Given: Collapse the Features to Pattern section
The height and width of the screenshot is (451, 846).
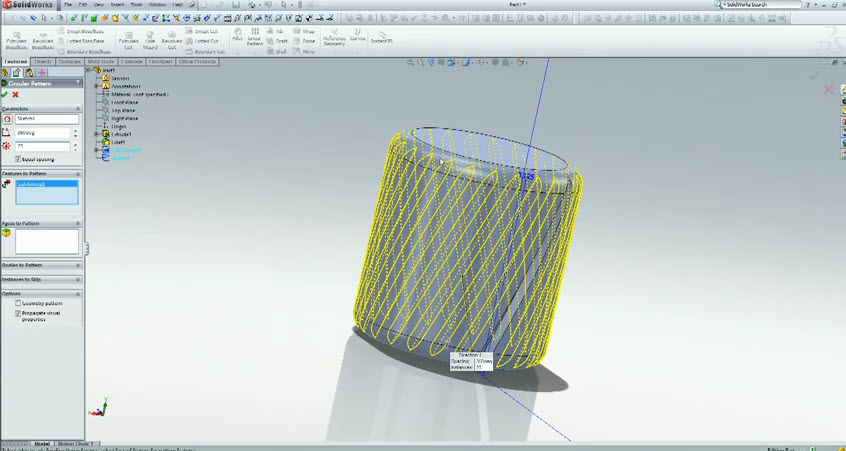Looking at the screenshot, I should coord(78,174).
